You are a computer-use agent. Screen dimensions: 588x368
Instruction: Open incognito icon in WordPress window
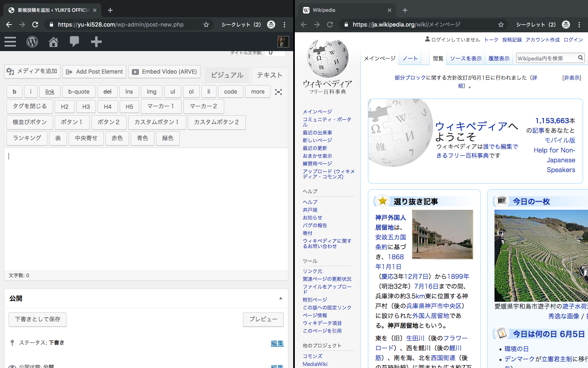(271, 25)
